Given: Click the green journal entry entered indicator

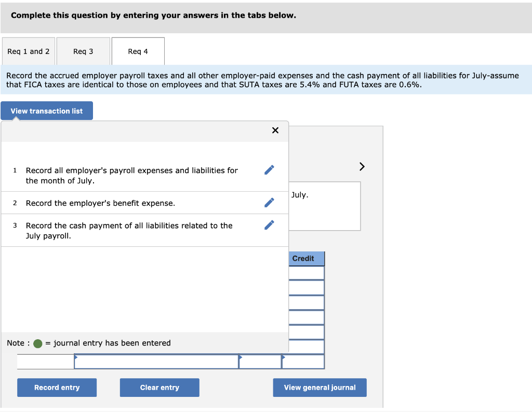Looking at the screenshot, I should 37,343.
